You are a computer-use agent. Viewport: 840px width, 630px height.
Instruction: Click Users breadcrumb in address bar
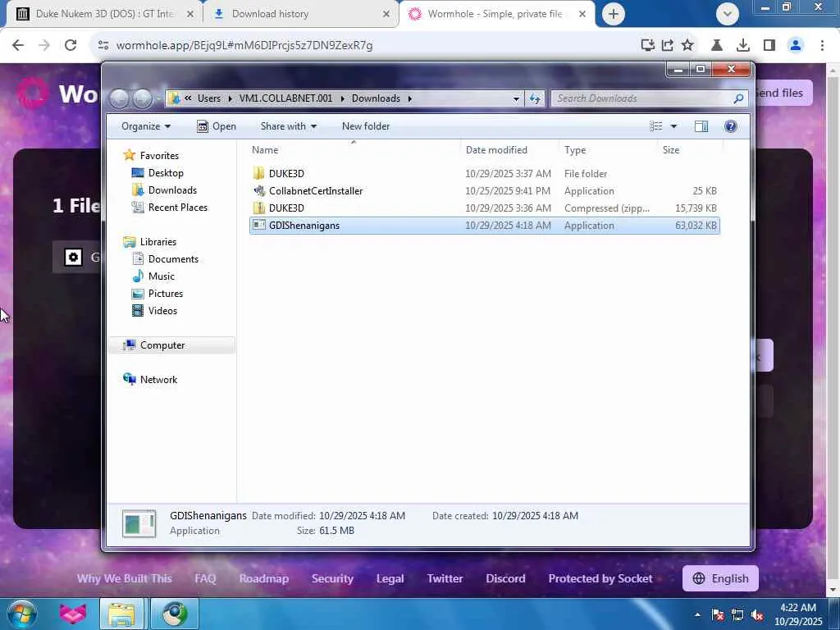209,98
